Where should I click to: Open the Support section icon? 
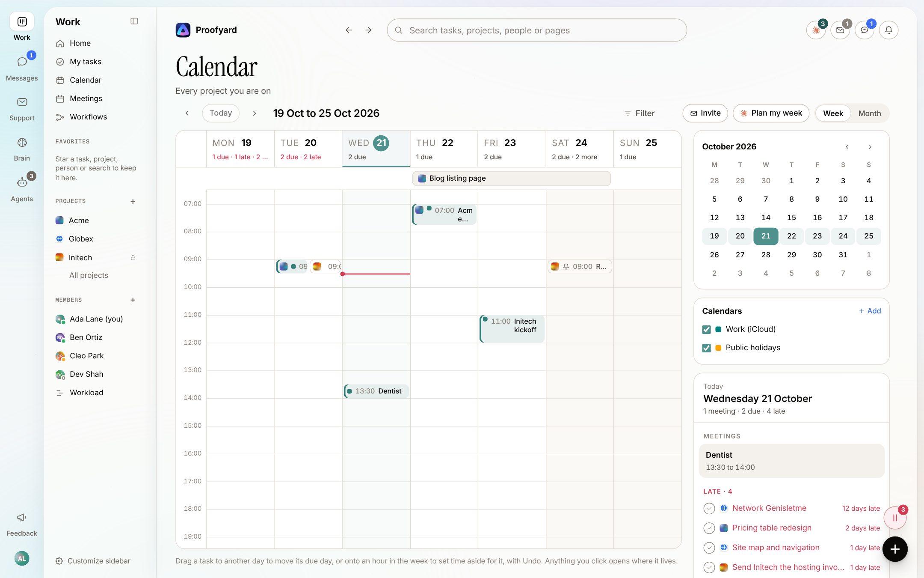click(x=22, y=102)
